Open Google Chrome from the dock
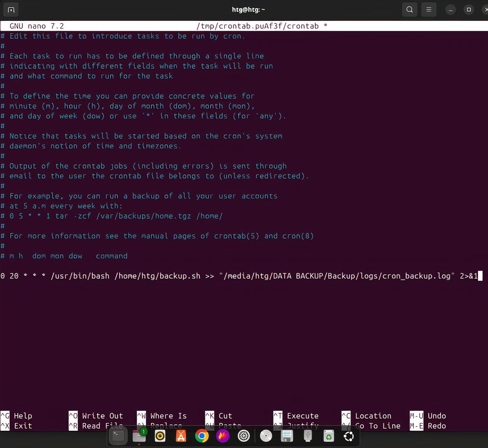Screen dimensions: 488x448 tap(202, 435)
